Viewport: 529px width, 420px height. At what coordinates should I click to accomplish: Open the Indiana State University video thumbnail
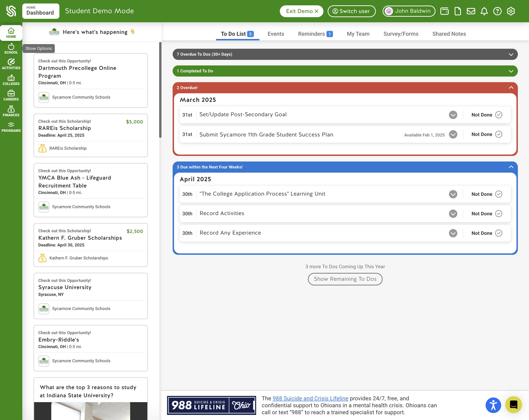pos(90,411)
